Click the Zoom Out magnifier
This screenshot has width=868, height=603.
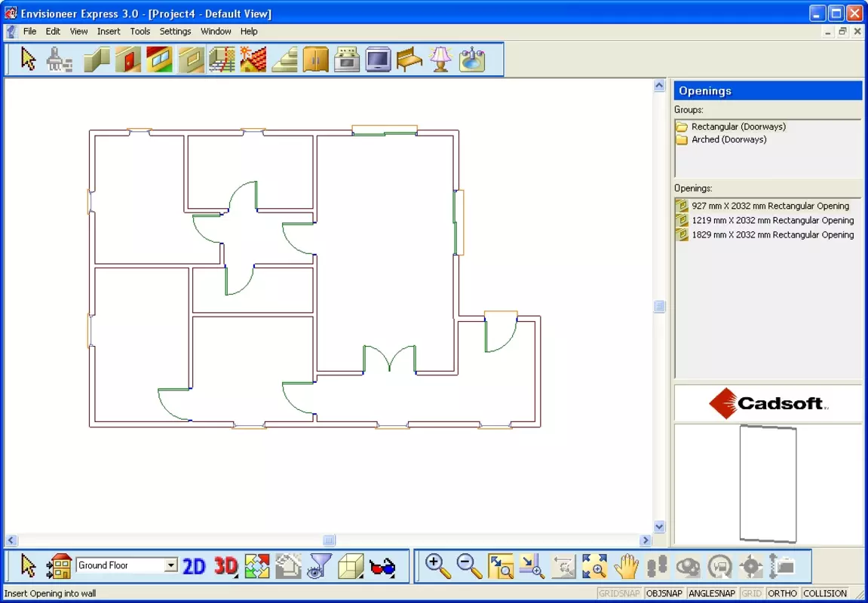point(469,566)
